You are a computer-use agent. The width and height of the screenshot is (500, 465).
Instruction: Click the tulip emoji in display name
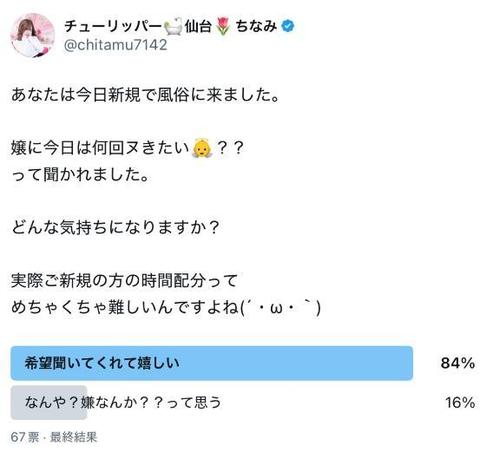click(x=223, y=26)
